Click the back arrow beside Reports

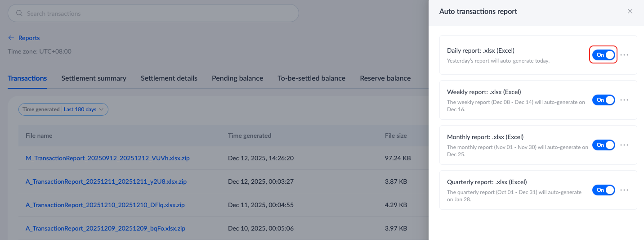point(11,38)
